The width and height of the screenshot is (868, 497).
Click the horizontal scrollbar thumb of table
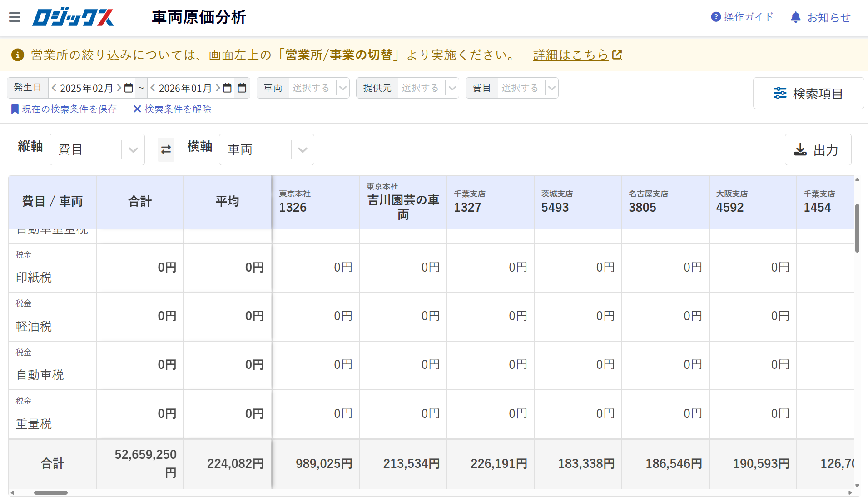click(50, 492)
